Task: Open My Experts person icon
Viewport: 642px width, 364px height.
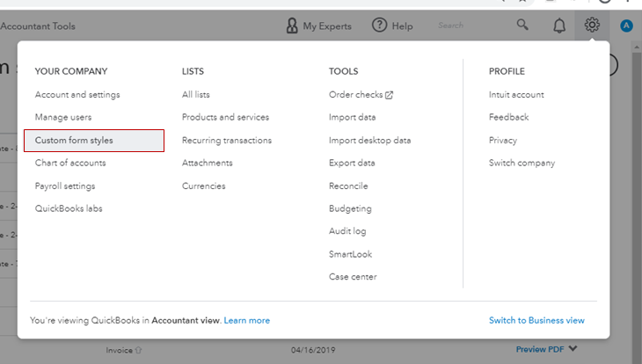Action: pyautogui.click(x=292, y=25)
